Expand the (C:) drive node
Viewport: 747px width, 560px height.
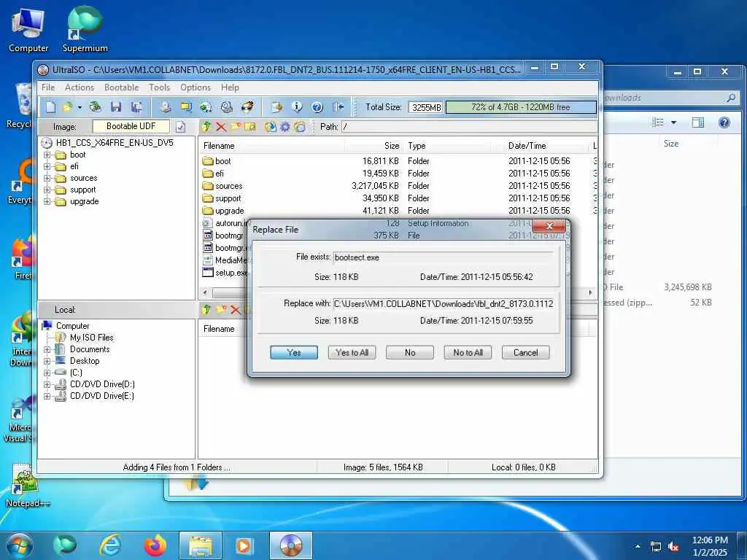(x=47, y=373)
